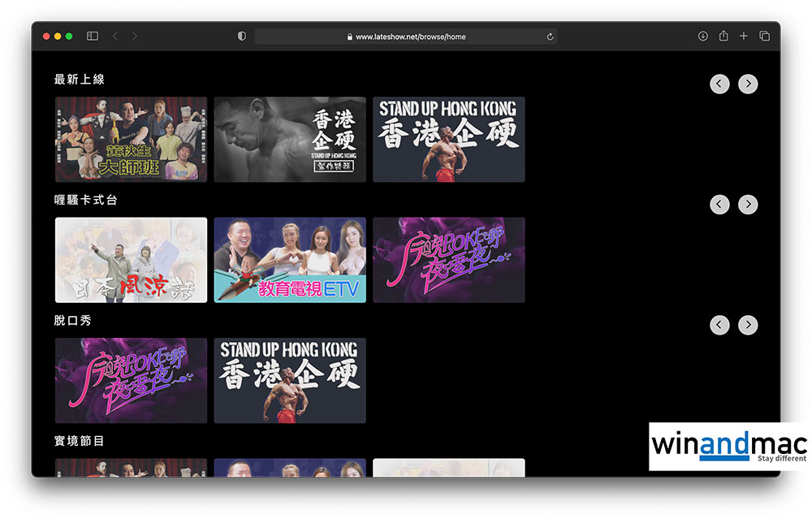
Task: Go back to the previous page
Action: tap(115, 36)
